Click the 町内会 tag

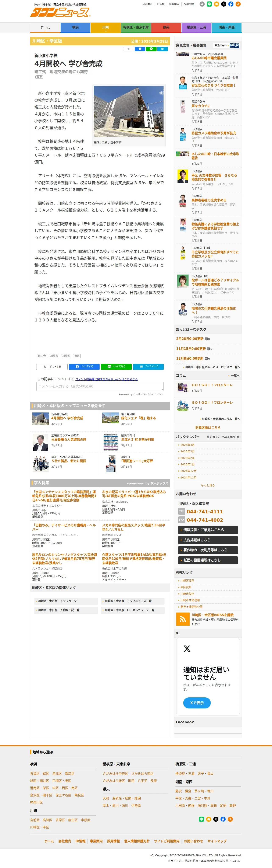tap(42, 356)
